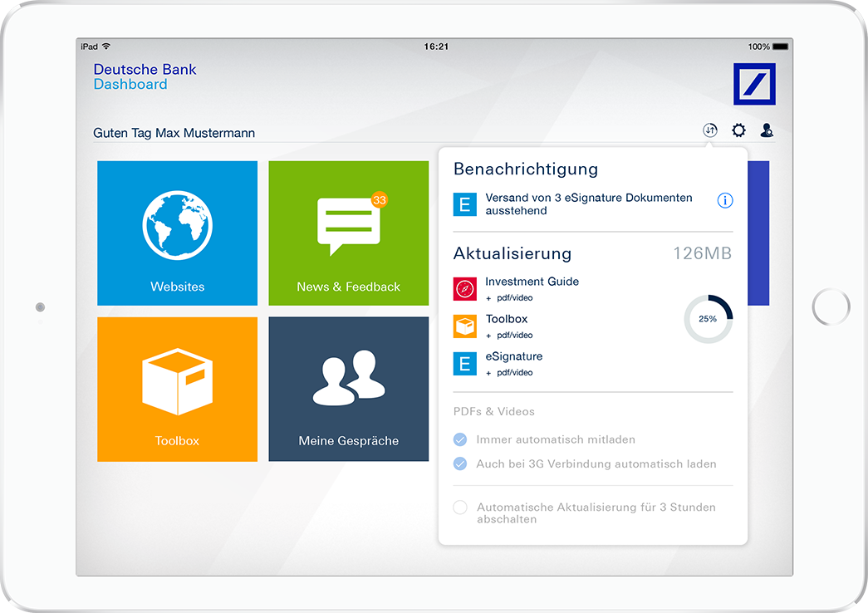Open the Meine Gespräche tile
The image size is (868, 613).
coord(349,390)
